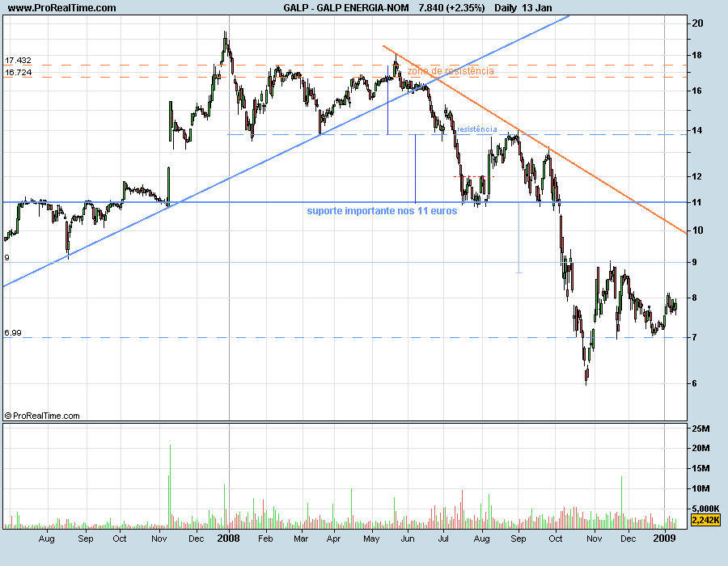This screenshot has height=566, width=728.
Task: Click the 25M label on the volume axis
Action: [x=700, y=429]
